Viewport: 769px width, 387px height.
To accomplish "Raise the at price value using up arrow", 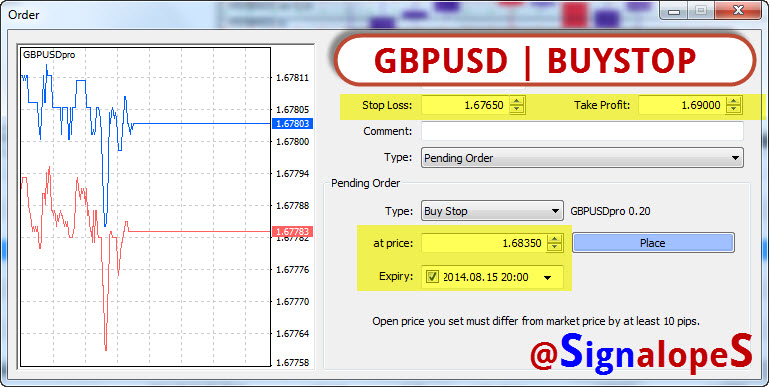I will point(555,239).
